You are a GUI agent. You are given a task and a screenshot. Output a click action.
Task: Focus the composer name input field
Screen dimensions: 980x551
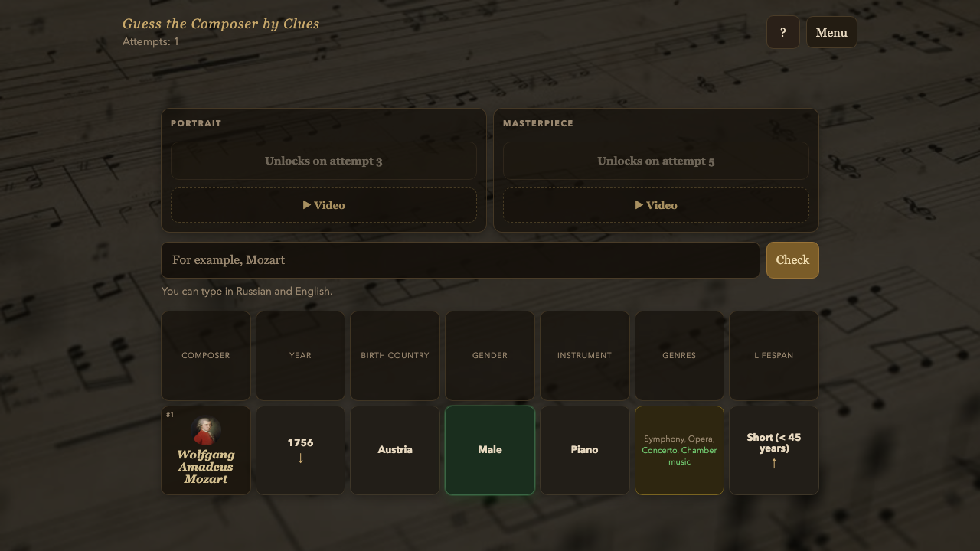click(x=460, y=260)
